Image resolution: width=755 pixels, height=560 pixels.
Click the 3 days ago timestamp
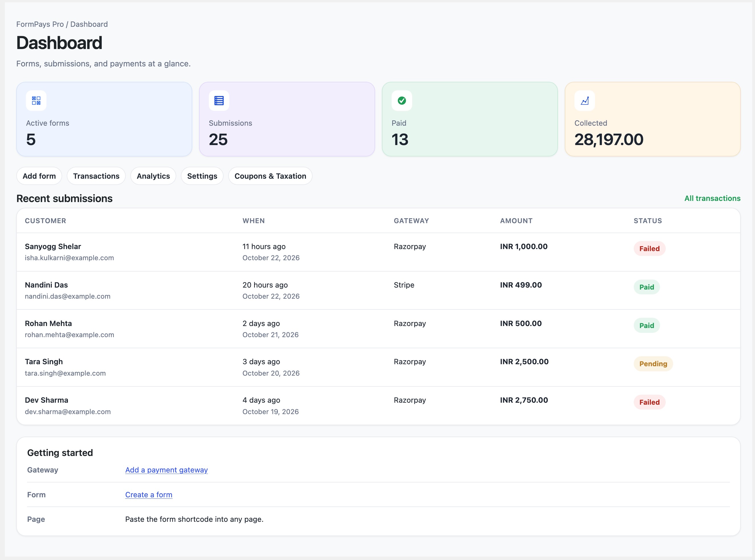tap(261, 362)
